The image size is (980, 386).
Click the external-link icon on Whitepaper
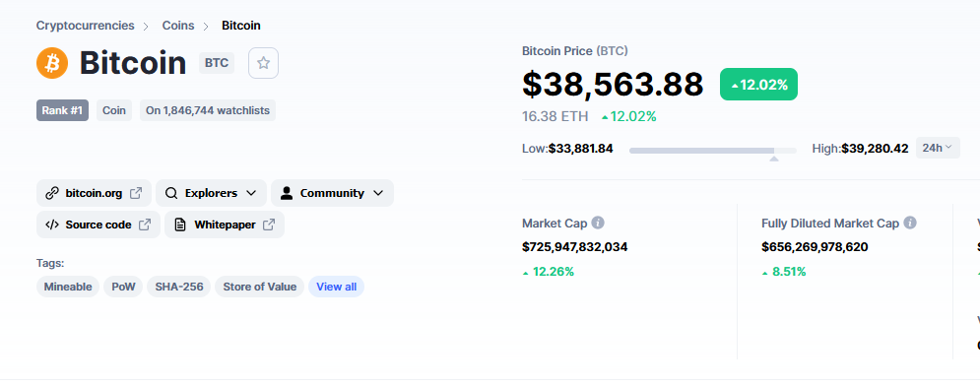click(x=269, y=225)
